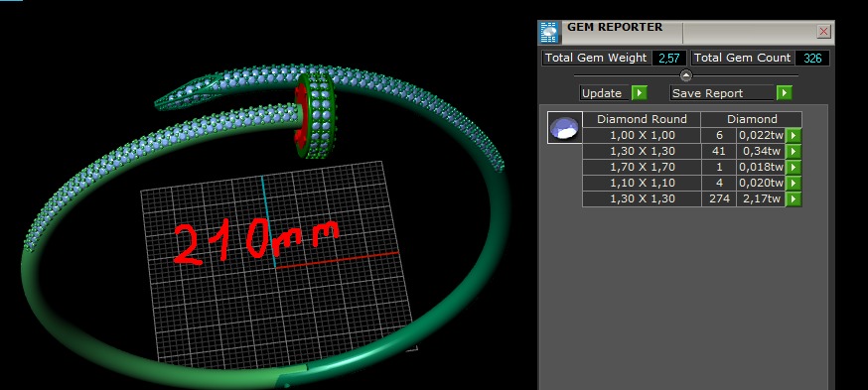Click green arrow for the 2,17tw row
This screenshot has height=390, width=868.
click(x=794, y=199)
